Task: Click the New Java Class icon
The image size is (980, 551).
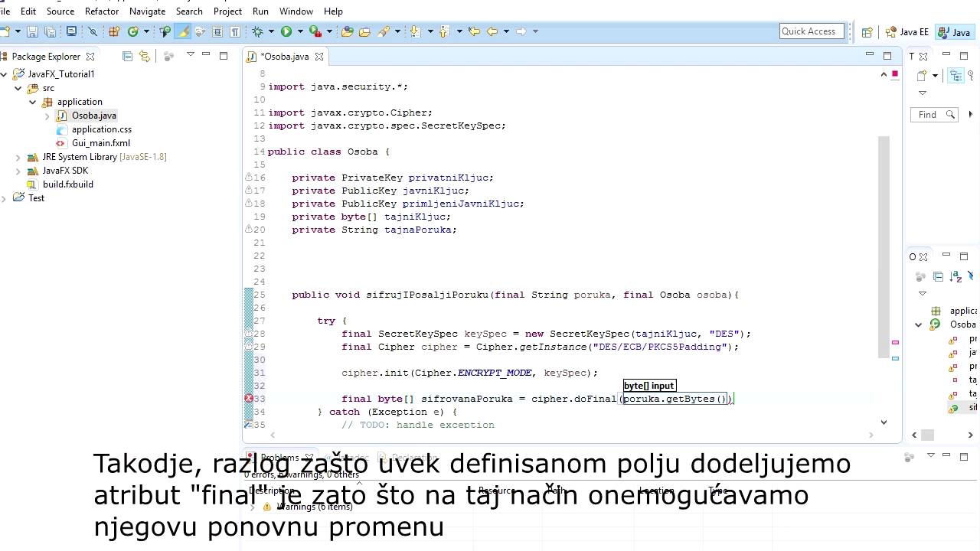Action: pos(133,31)
